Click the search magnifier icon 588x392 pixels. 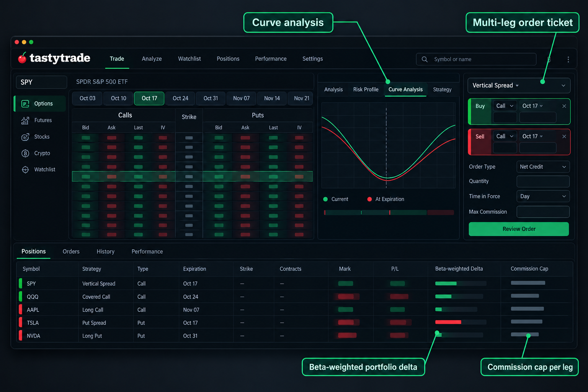click(x=425, y=59)
